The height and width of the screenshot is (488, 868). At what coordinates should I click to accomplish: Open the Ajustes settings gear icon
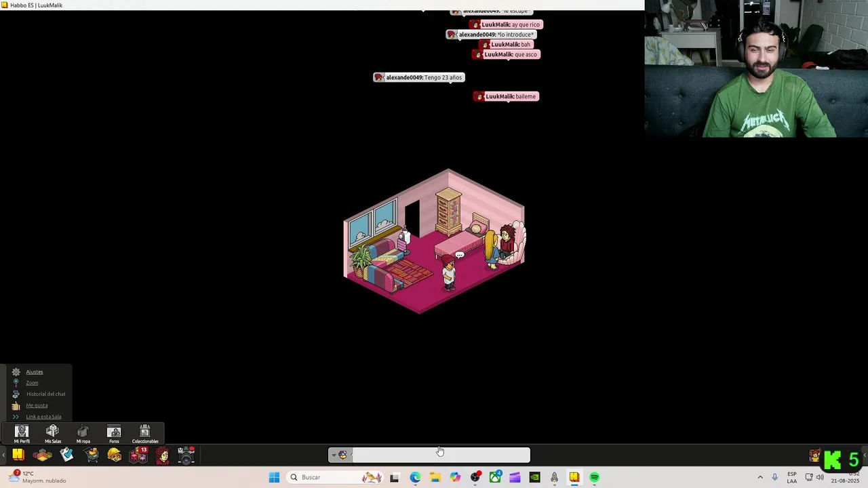coord(16,371)
